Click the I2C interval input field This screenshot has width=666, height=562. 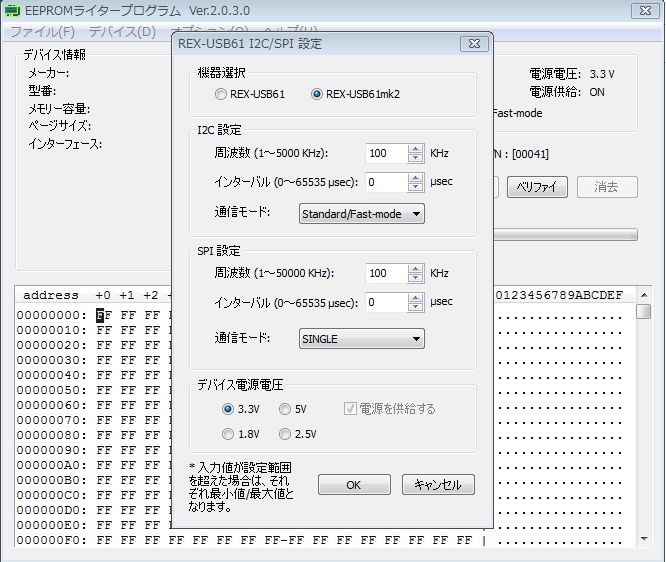[387, 183]
